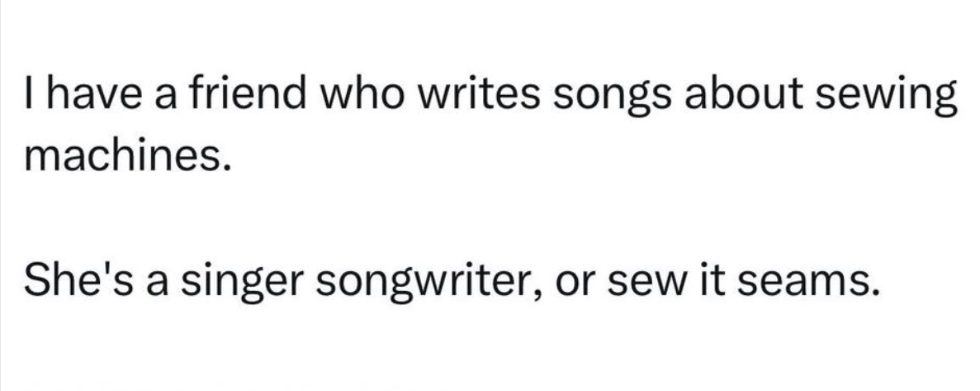Image resolution: width=980 pixels, height=391 pixels.
Task: Click the vertical border line on the left edge
Action: tap(2, 195)
